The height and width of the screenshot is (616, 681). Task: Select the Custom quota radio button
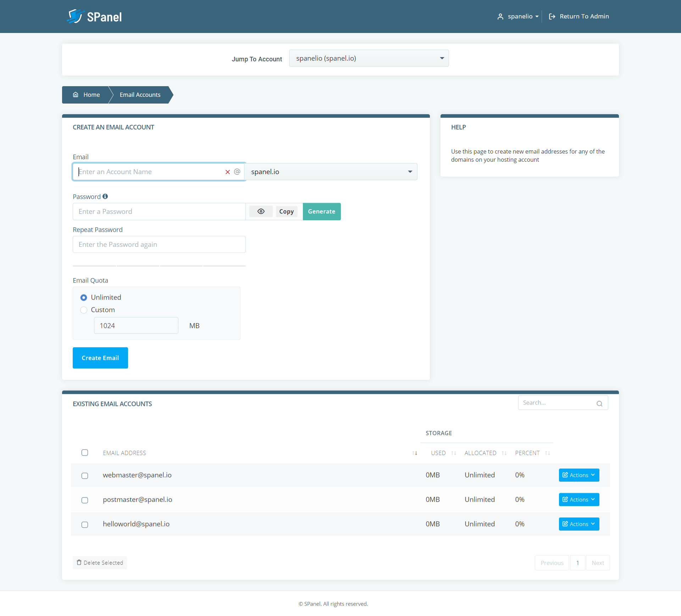84,310
